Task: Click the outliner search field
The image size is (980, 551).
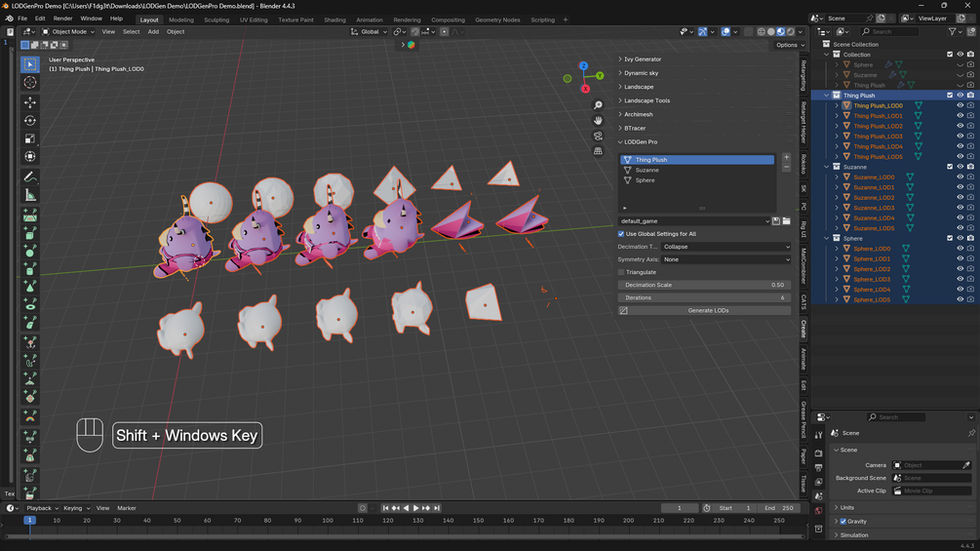Action: (890, 31)
